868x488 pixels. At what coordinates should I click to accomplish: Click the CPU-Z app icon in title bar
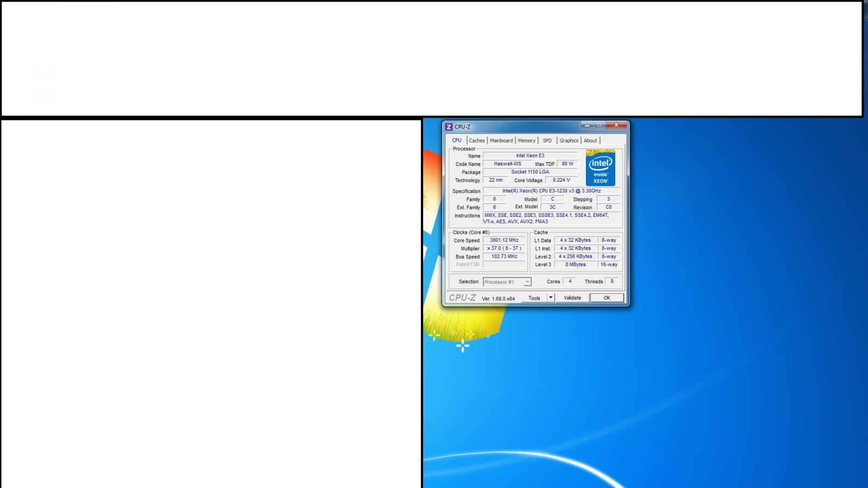(x=449, y=127)
